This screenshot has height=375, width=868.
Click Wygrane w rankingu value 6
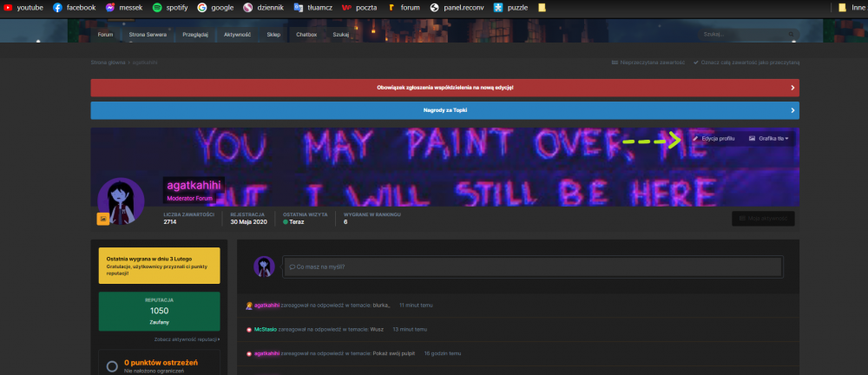[345, 221]
